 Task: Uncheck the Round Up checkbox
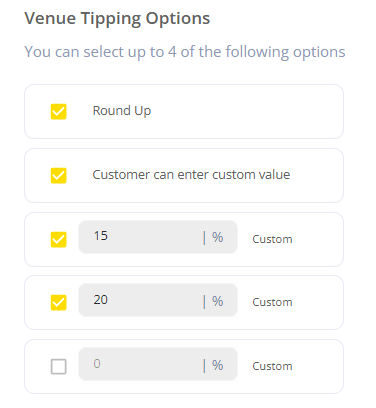pyautogui.click(x=59, y=111)
